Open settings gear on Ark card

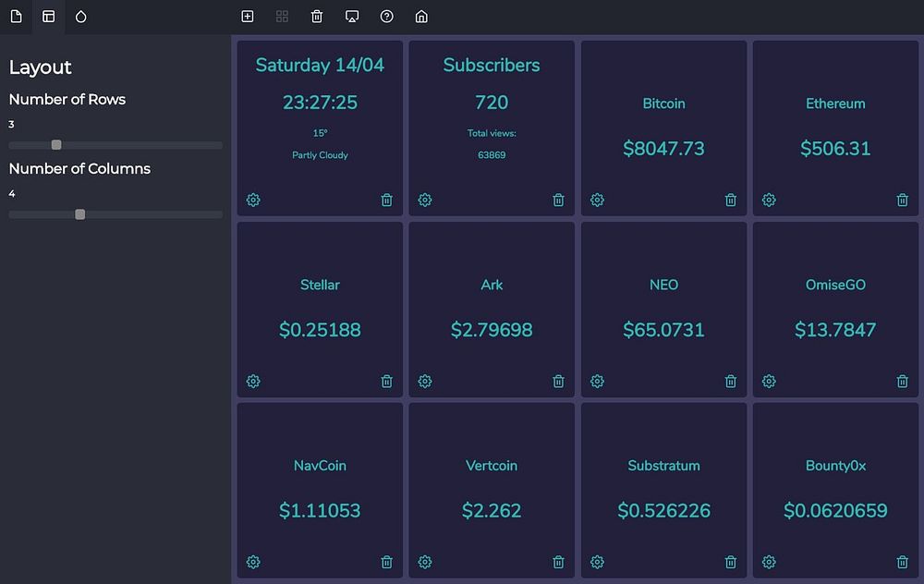(x=425, y=382)
